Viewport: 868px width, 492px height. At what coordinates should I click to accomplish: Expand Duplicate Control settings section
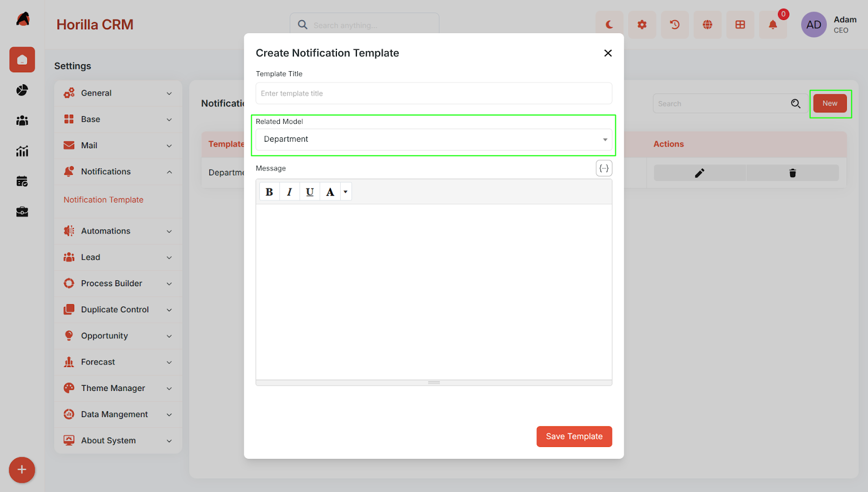click(x=118, y=310)
